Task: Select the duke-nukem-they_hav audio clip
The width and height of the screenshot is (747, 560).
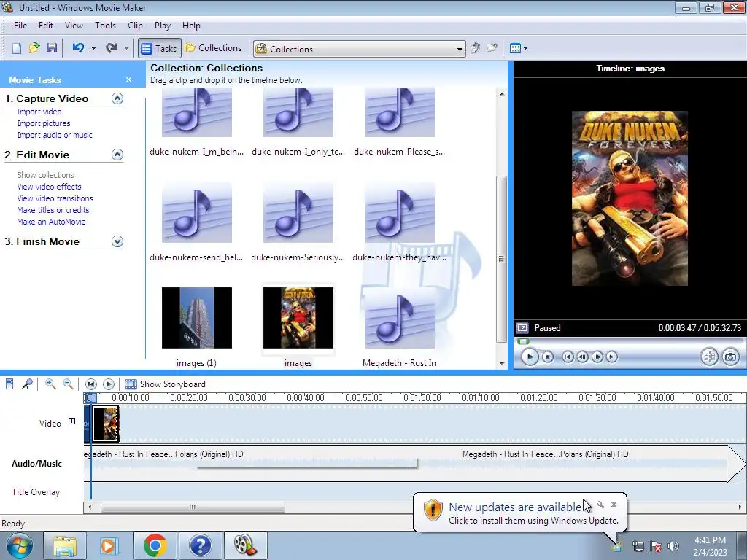Action: 400,212
